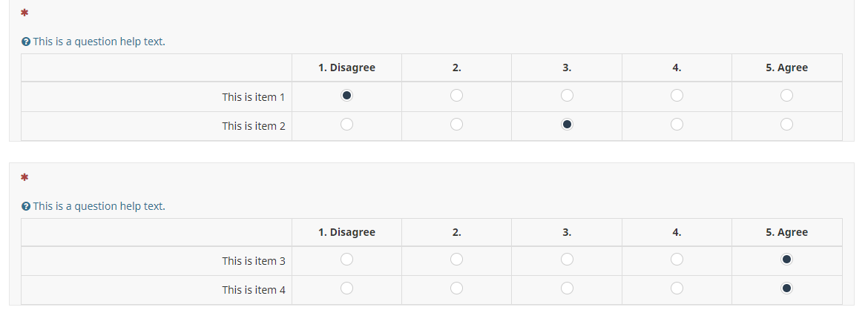Pick option 4 for item 2
This screenshot has height=310, width=868.
tap(677, 125)
